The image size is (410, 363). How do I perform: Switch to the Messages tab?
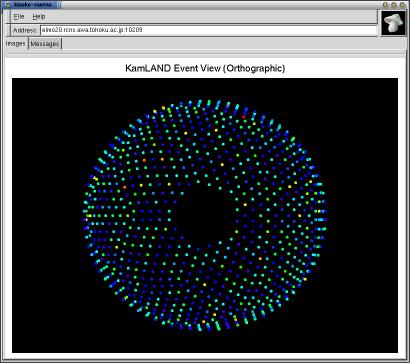click(x=45, y=44)
